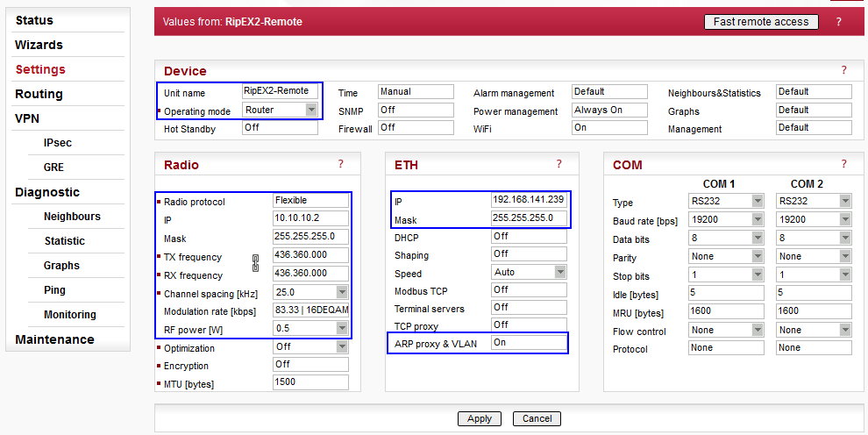This screenshot has width=868, height=435.
Task: Go to Graphs diagnostic page
Action: [61, 265]
